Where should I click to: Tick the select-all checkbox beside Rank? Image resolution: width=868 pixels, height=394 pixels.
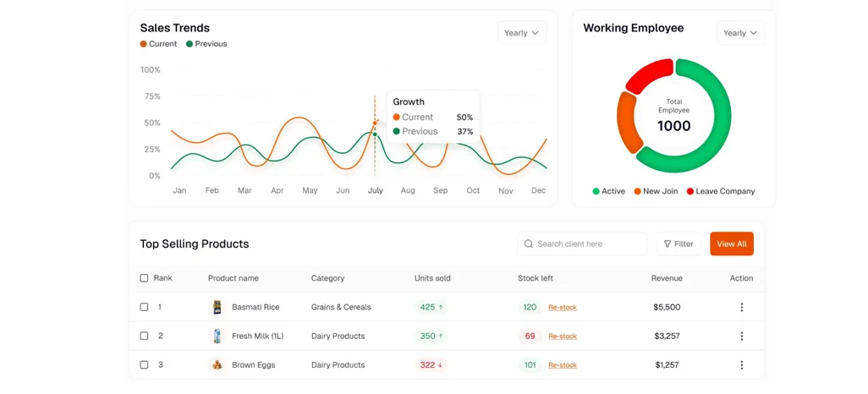[x=144, y=278]
